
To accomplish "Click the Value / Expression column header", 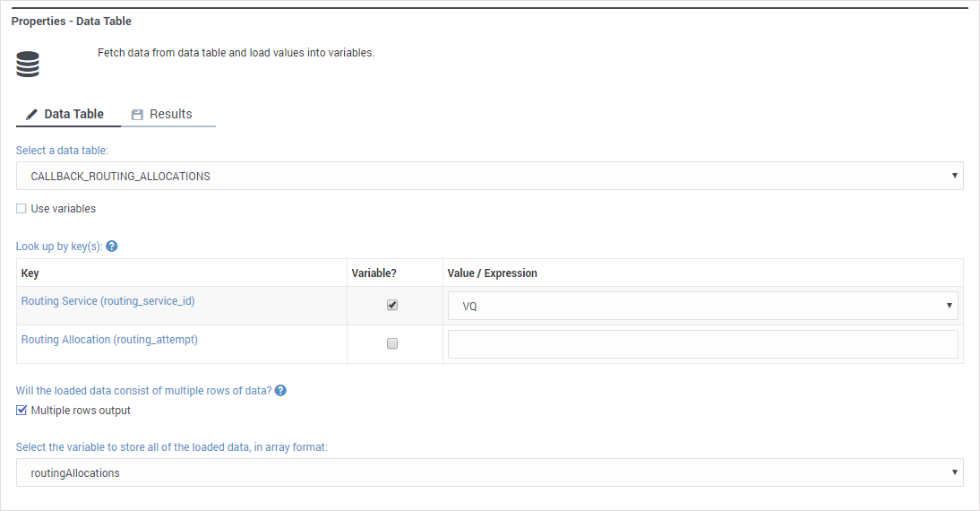I will point(491,273).
